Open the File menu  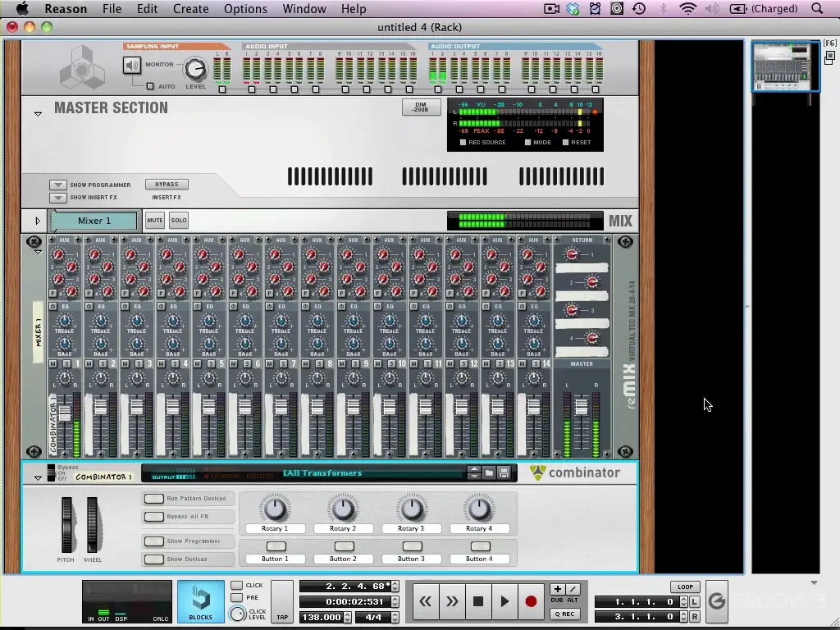pos(112,9)
